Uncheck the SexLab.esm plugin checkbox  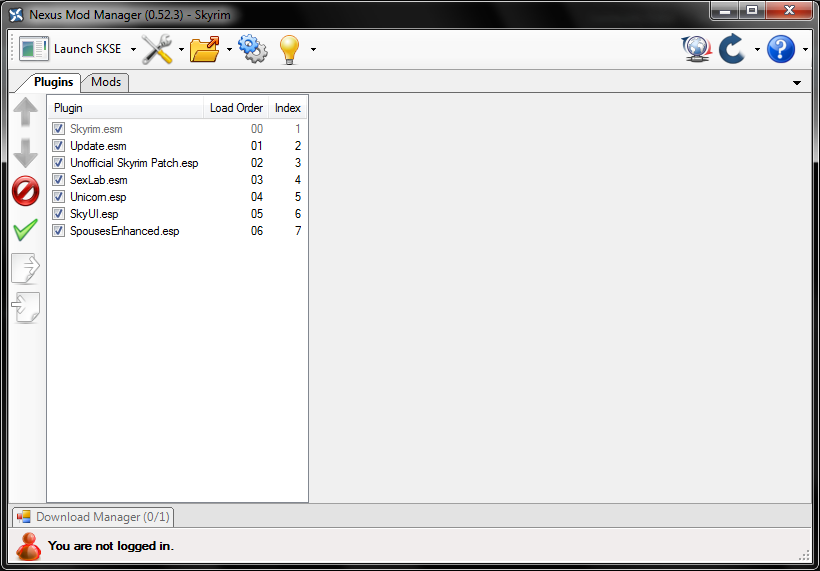(x=58, y=180)
